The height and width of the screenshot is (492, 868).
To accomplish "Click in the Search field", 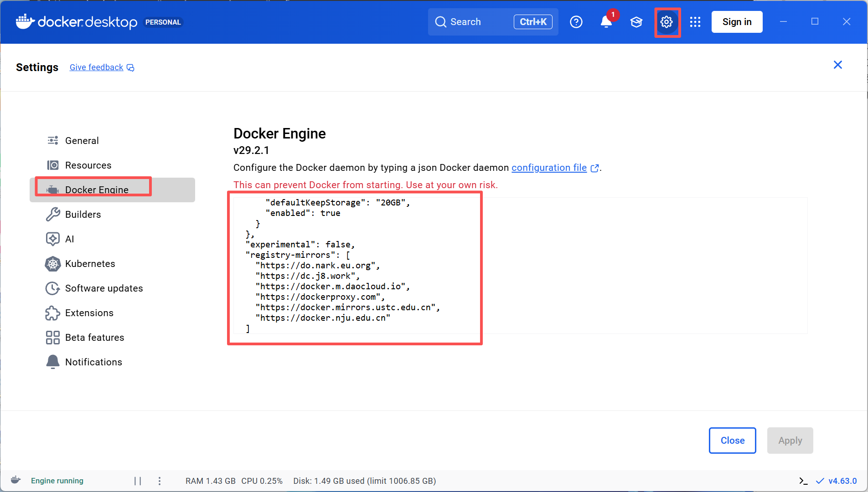I will (493, 22).
